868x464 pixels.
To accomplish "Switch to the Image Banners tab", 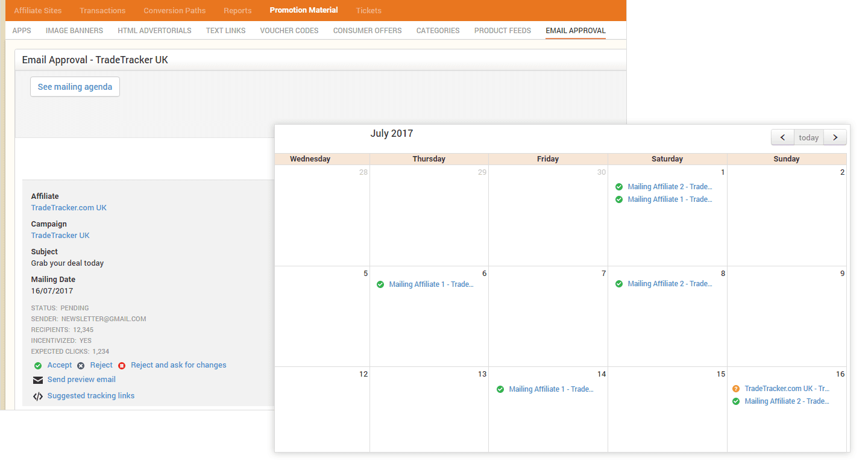I will [x=74, y=31].
